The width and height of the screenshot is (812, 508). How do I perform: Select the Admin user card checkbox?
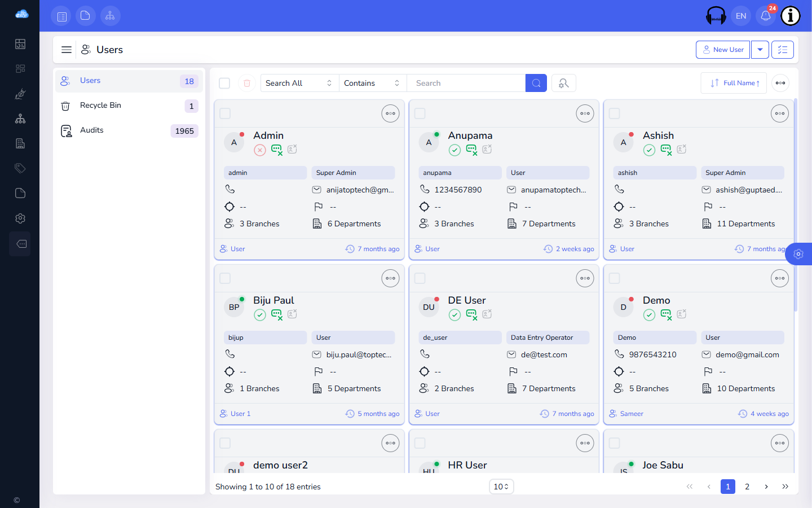pyautogui.click(x=225, y=113)
